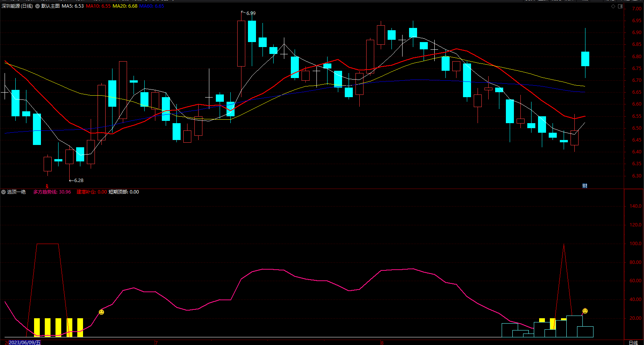Click the 深圳能源(日线) stock title
The image size is (644, 345).
17,6
